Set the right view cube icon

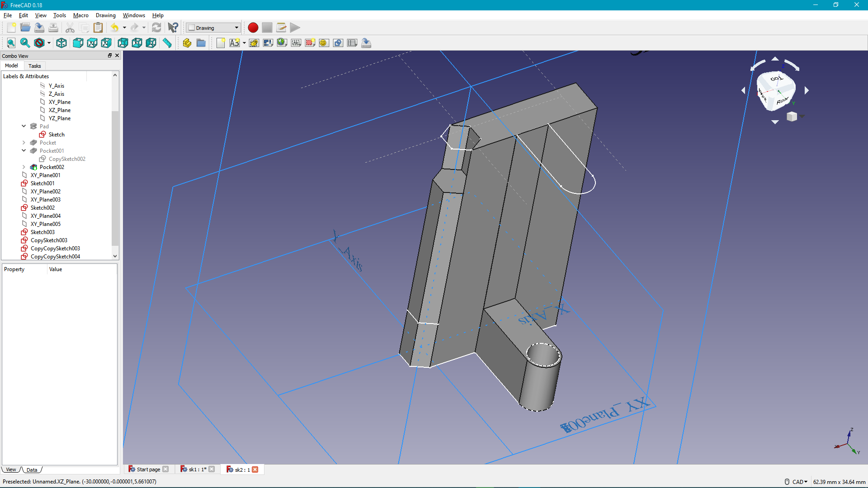(x=106, y=43)
